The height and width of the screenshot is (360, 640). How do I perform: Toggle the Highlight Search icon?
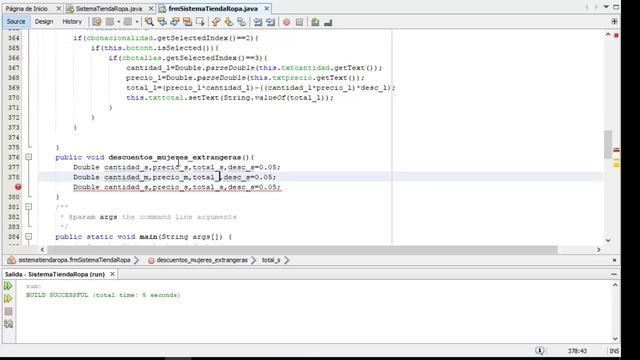[x=187, y=22]
